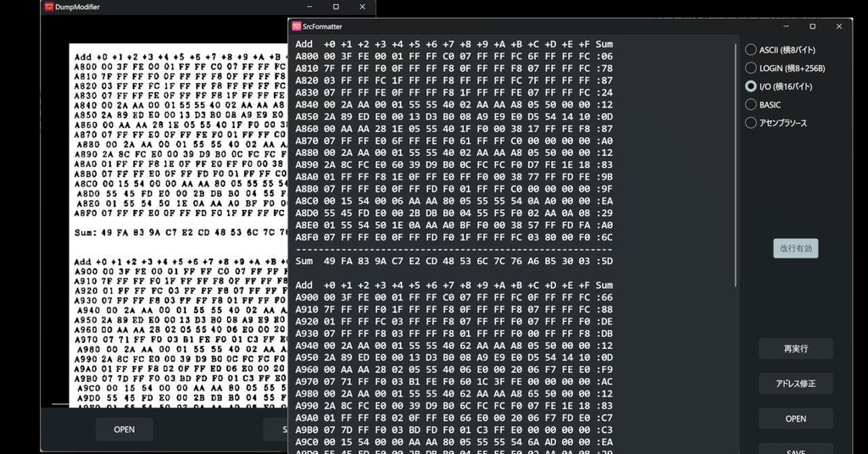Click row A950 in SrcFormatter
This screenshot has width=868, height=454.
pyautogui.click(x=454, y=357)
